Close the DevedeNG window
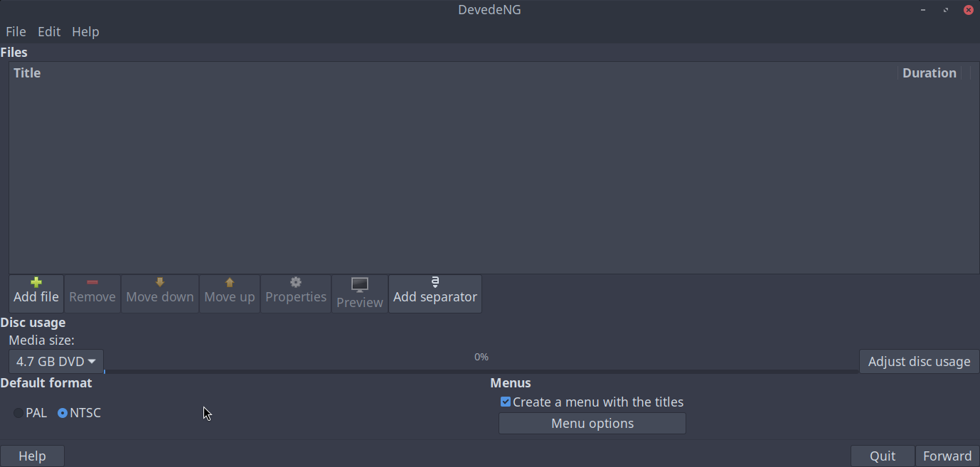The height and width of the screenshot is (467, 980). 968,10
